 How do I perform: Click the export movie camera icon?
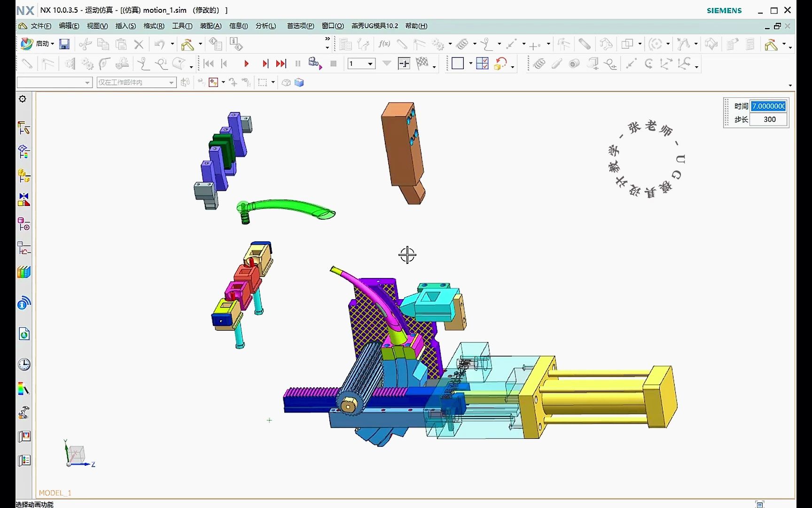315,63
